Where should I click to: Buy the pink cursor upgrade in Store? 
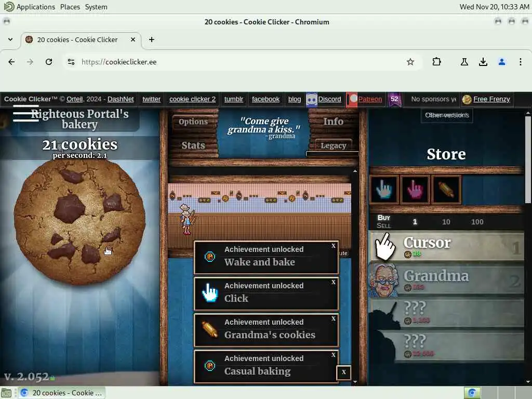(x=415, y=189)
